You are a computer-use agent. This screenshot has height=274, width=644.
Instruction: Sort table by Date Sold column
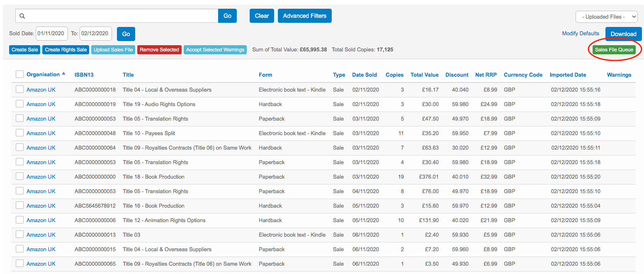click(x=364, y=75)
